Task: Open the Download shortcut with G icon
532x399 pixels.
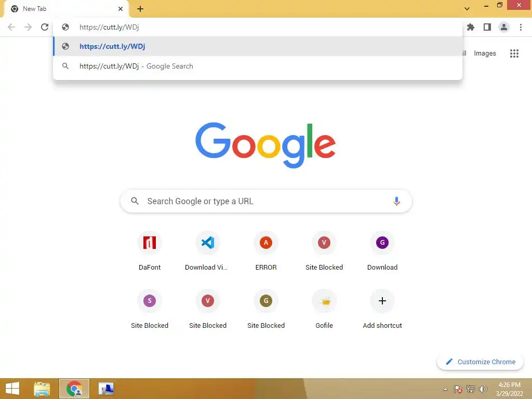Action: (x=382, y=250)
